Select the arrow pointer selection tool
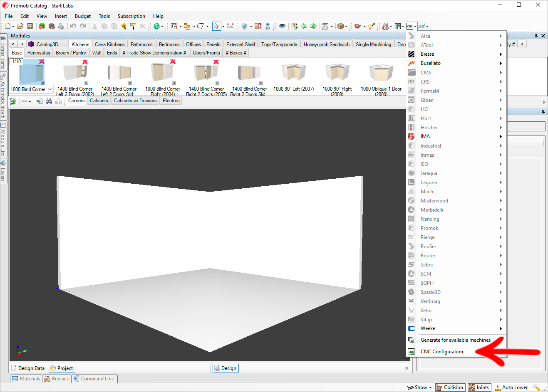This screenshot has width=548, height=392. click(x=216, y=26)
